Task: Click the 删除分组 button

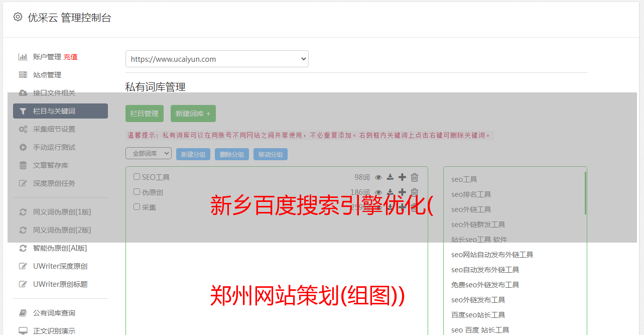Action: click(x=232, y=154)
